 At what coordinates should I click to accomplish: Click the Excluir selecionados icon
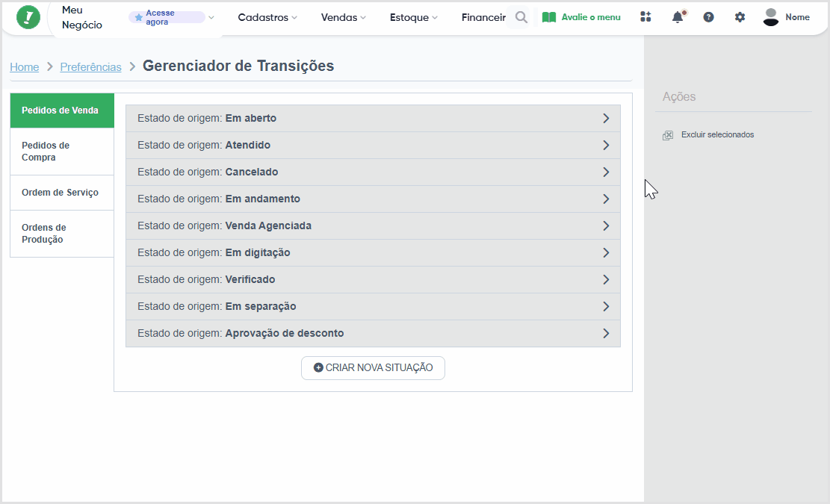click(x=668, y=135)
